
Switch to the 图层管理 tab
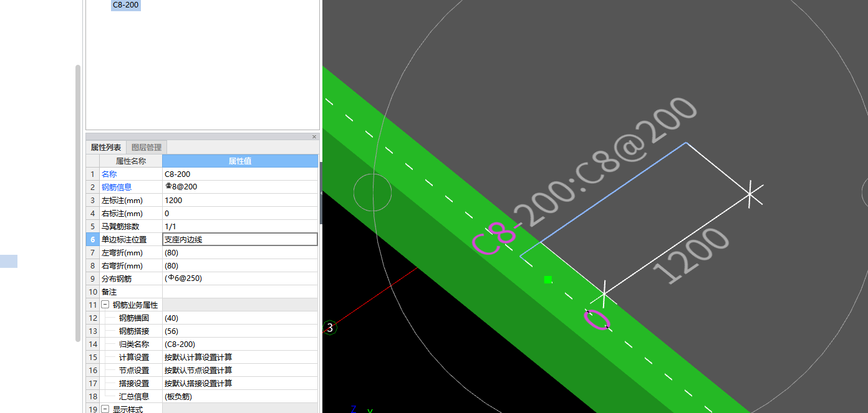click(147, 148)
